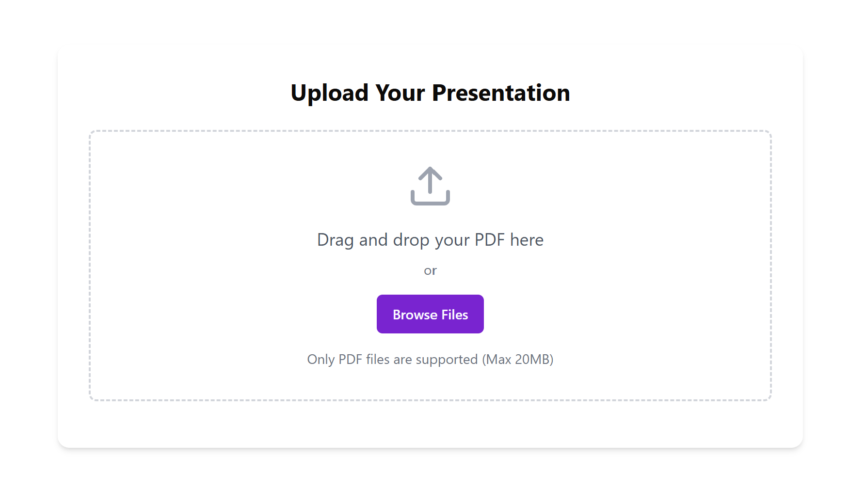The width and height of the screenshot is (865, 504).
Task: Click the word "here" in the drop prompt
Action: [x=527, y=240]
